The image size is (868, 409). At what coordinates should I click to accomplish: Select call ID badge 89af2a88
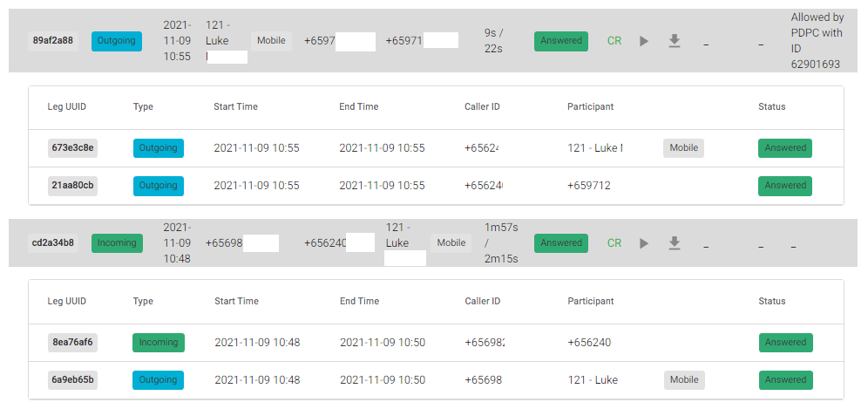coord(53,41)
